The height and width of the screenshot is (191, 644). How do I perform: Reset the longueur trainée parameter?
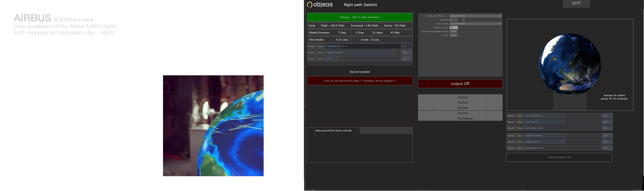tap(311, 52)
